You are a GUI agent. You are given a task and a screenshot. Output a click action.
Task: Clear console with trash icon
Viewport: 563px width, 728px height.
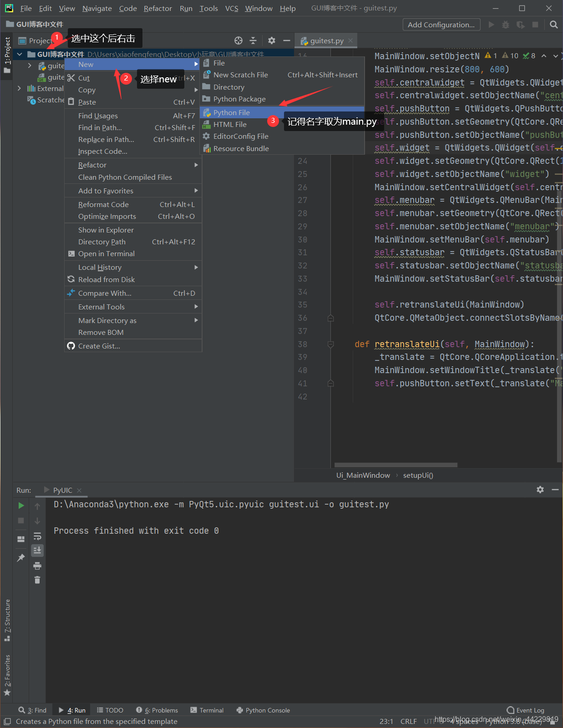[x=37, y=580]
